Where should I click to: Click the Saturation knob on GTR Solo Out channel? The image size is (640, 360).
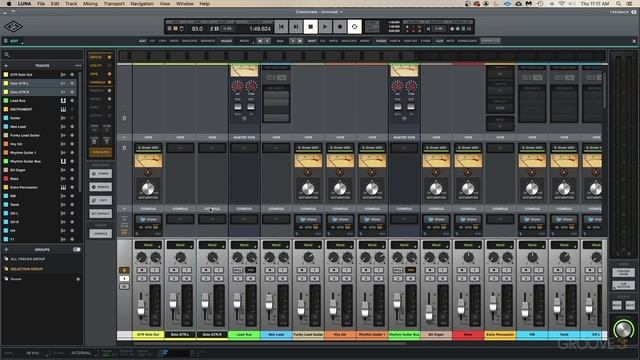coord(148,189)
